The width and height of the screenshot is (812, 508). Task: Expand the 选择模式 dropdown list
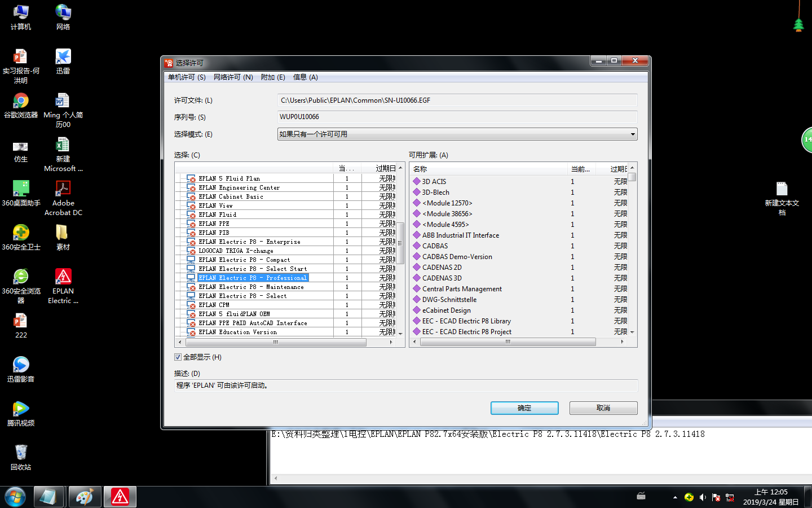(x=633, y=134)
